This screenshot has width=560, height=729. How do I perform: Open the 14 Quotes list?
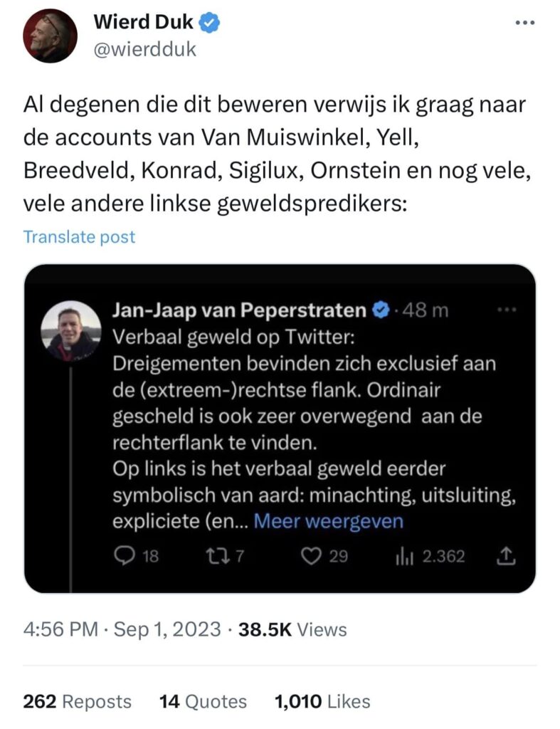[203, 701]
